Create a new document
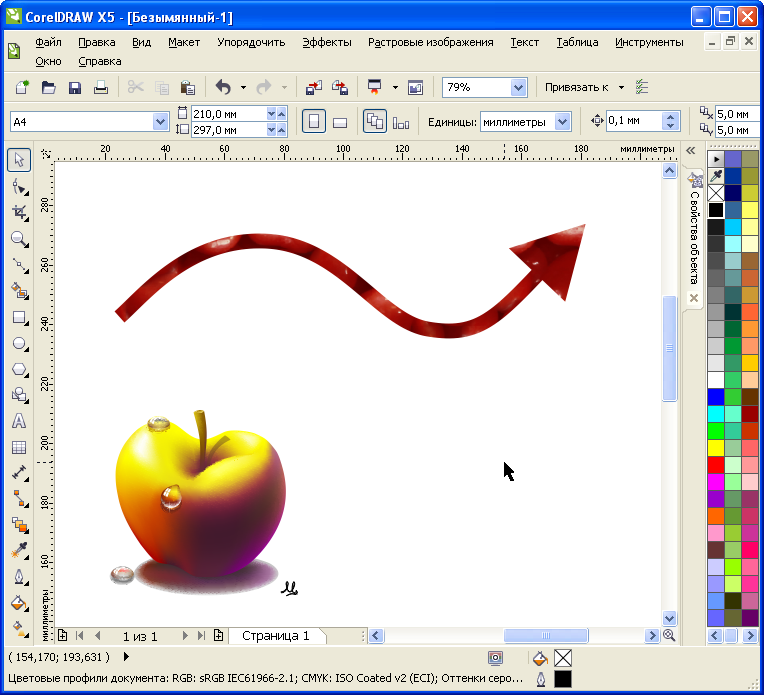This screenshot has height=695, width=764. (x=22, y=88)
